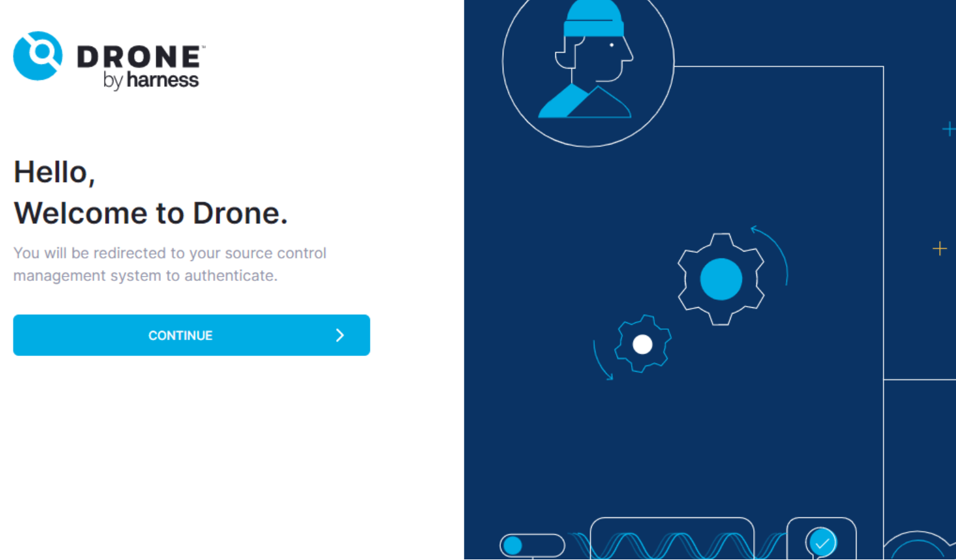Click the yellow plus sign
The width and height of the screenshot is (956, 560).
[939, 248]
